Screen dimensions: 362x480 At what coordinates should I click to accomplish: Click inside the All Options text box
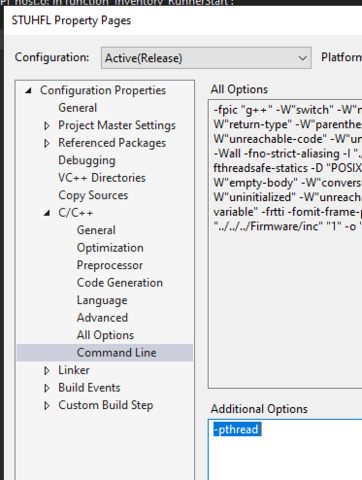pos(285,244)
